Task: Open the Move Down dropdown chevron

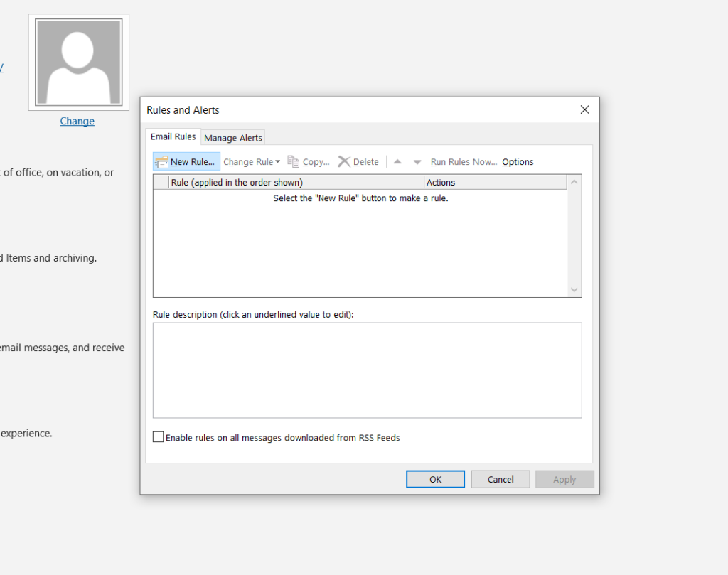Action: pos(416,161)
